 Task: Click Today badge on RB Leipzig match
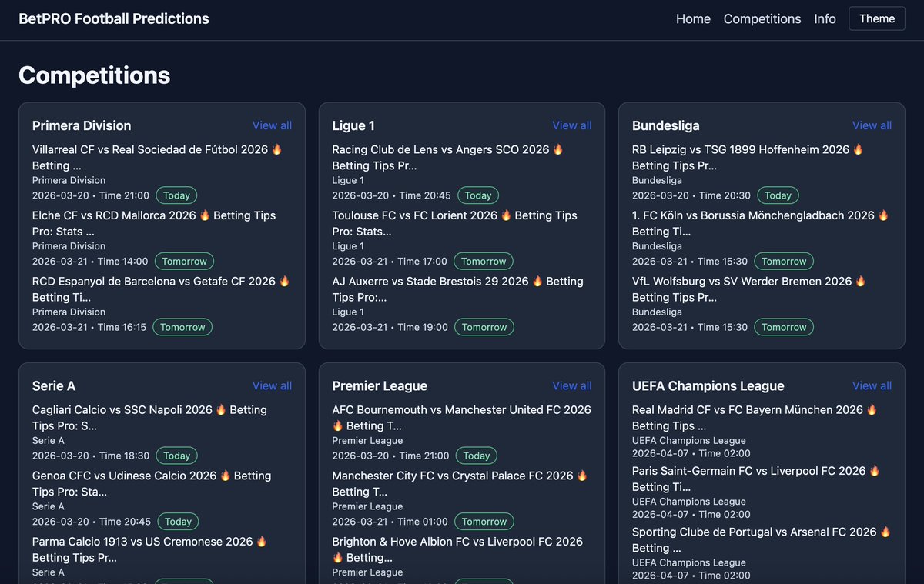click(778, 195)
